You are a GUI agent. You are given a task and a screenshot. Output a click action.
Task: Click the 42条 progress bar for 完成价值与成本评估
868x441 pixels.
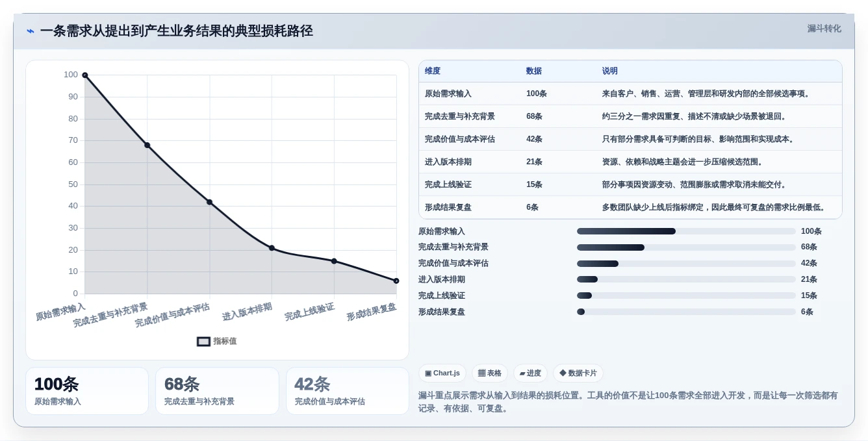[686, 264]
